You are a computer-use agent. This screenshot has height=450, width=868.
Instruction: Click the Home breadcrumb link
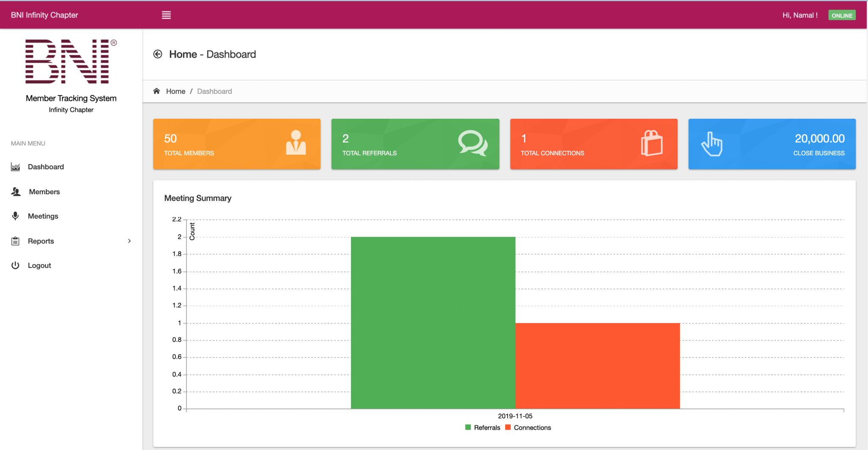pos(175,91)
